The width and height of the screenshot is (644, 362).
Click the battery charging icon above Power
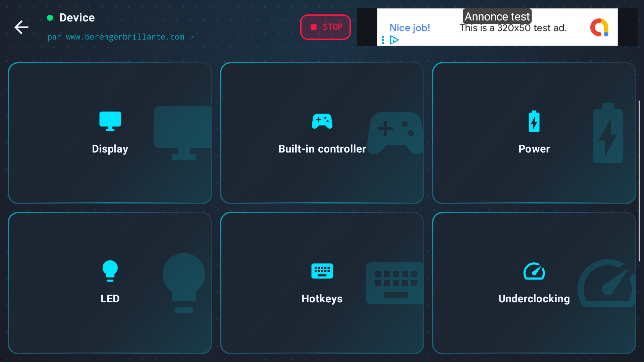click(x=534, y=121)
